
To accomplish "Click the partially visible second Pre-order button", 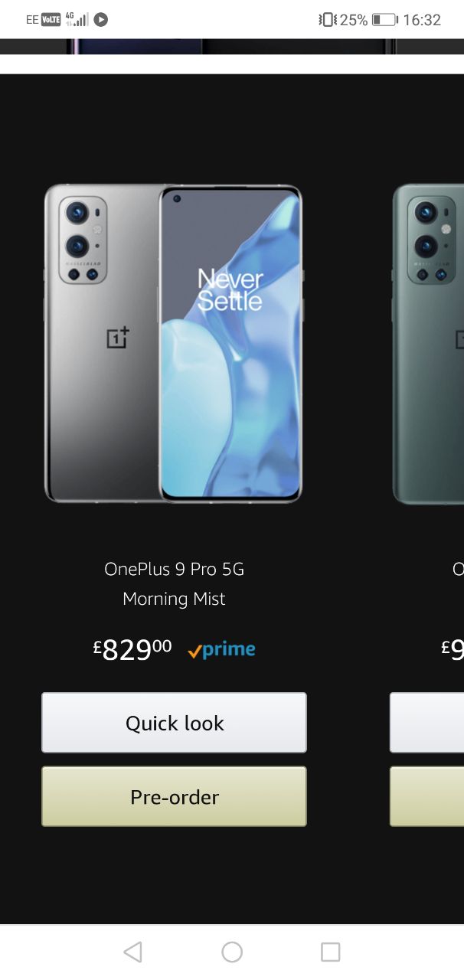I will tap(426, 796).
